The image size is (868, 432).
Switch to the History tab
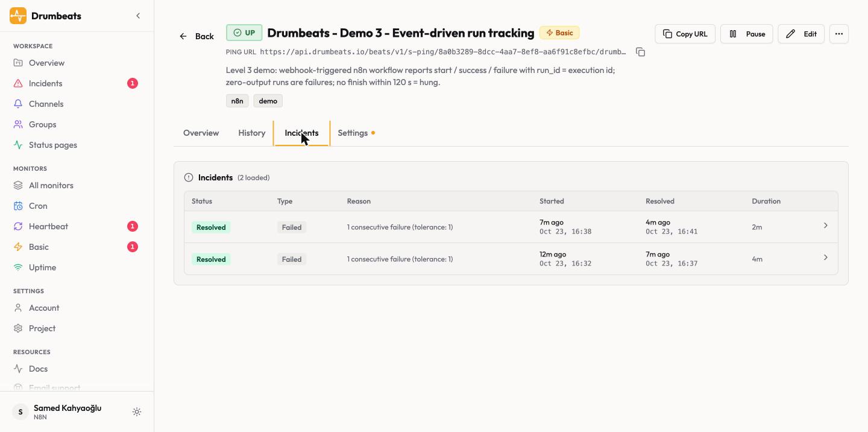click(x=252, y=133)
